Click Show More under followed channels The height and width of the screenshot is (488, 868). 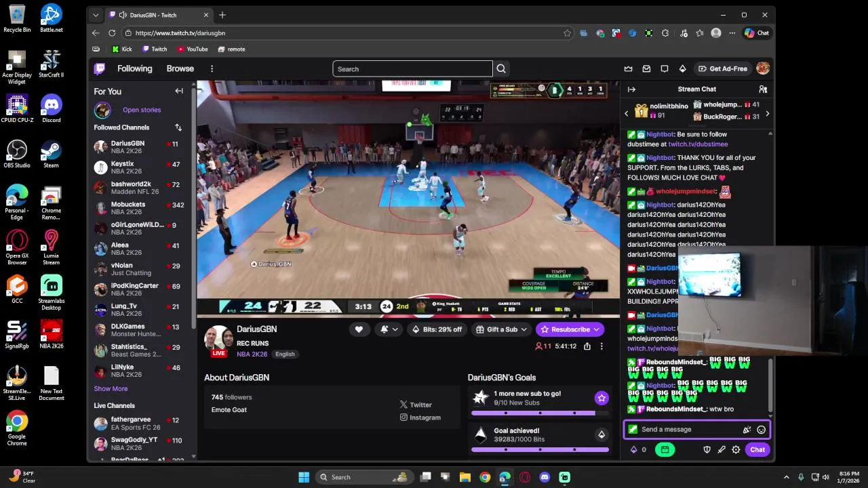coord(111,388)
